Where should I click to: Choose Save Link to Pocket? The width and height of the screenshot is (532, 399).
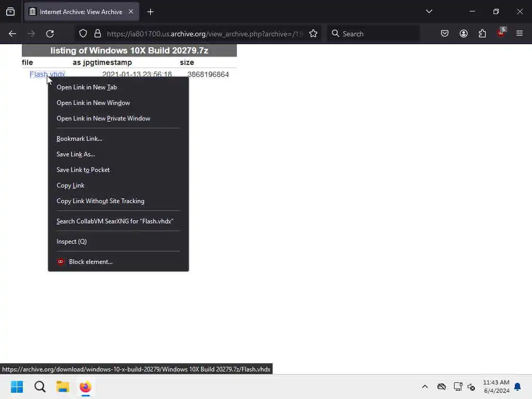pyautogui.click(x=118, y=170)
